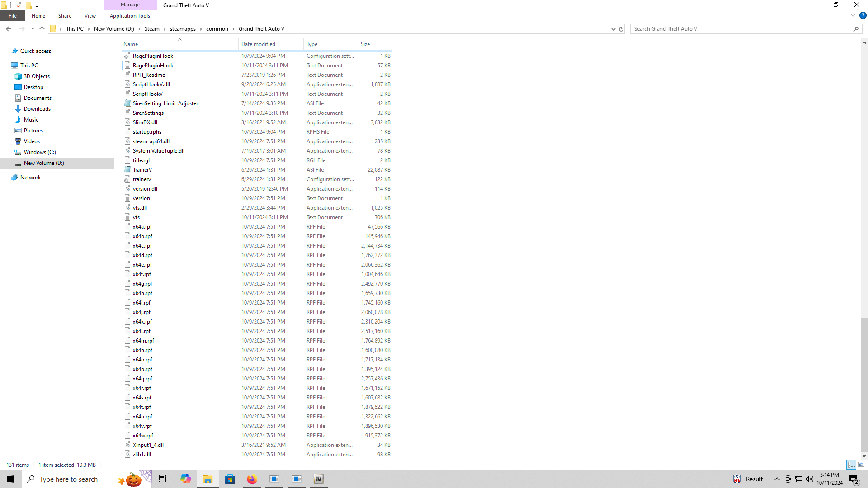Click the Refresh icon in the address bar

pos(621,29)
